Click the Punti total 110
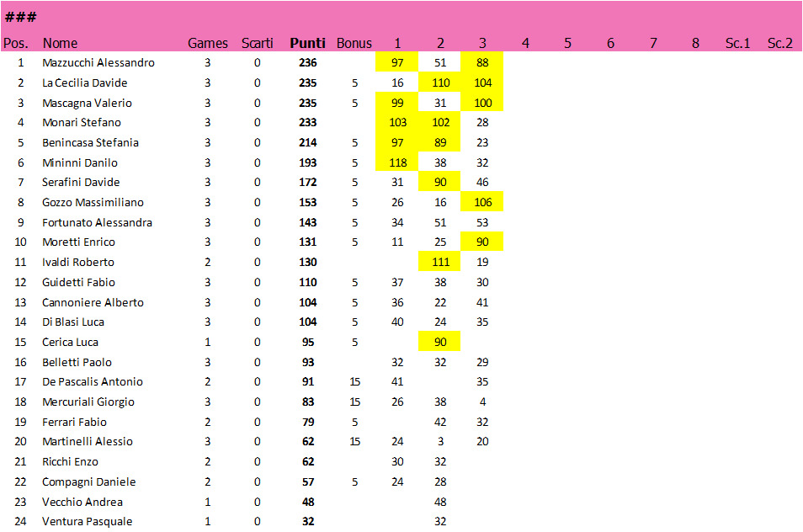This screenshot has height=532, width=803. [x=308, y=282]
